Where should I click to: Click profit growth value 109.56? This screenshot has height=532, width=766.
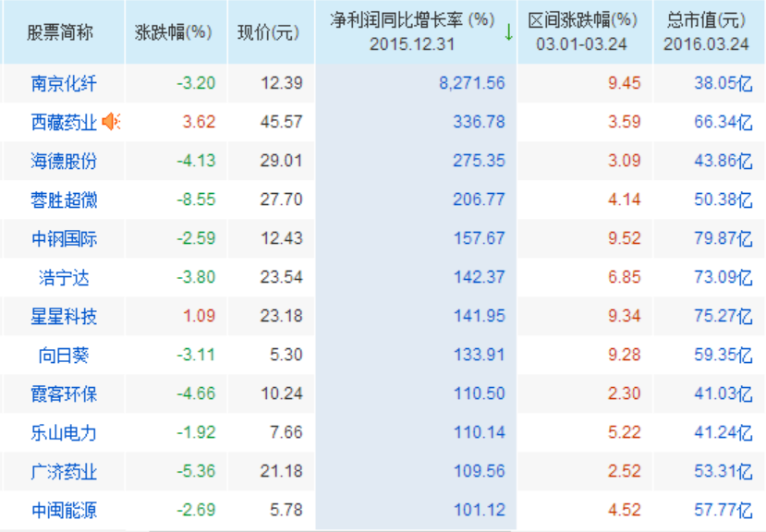click(480, 471)
